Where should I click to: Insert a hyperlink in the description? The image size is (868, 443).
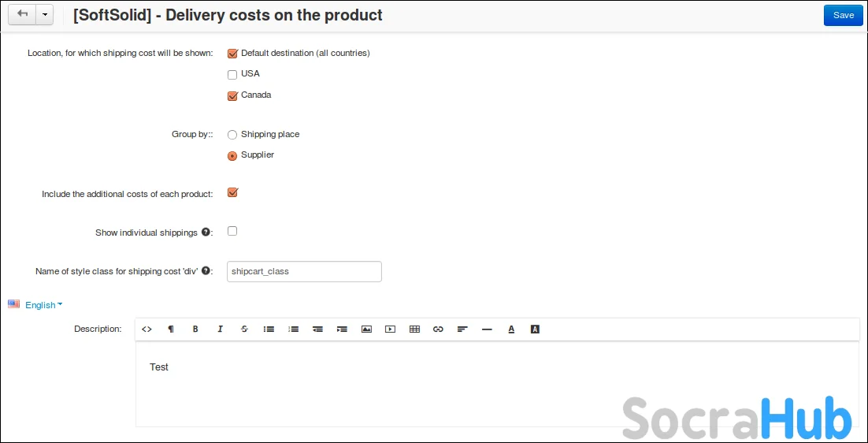point(439,329)
